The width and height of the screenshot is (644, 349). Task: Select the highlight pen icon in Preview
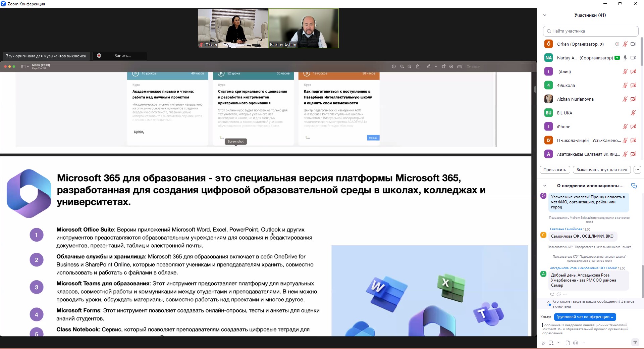429,66
